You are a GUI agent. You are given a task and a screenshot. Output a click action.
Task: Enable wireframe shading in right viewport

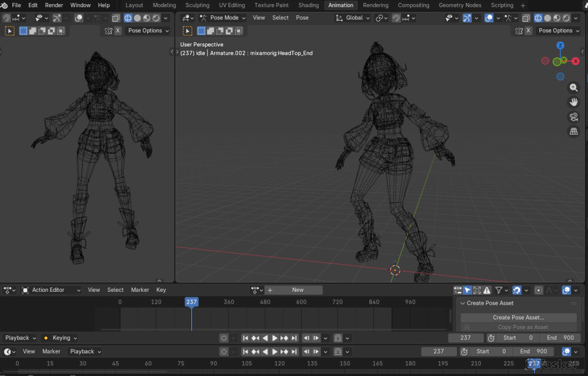pyautogui.click(x=537, y=18)
